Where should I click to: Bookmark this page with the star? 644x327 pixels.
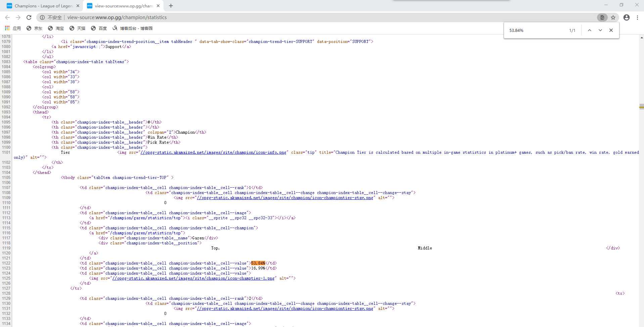(x=613, y=17)
